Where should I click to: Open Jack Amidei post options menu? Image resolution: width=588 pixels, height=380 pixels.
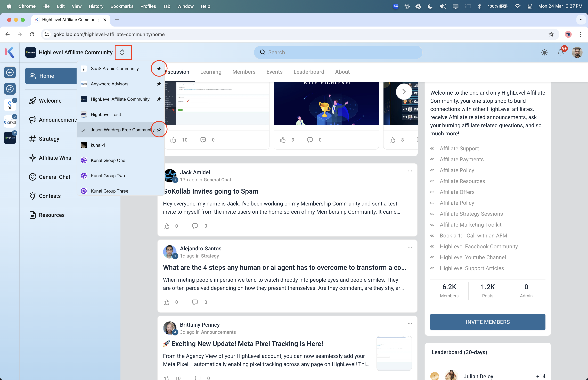pos(410,171)
